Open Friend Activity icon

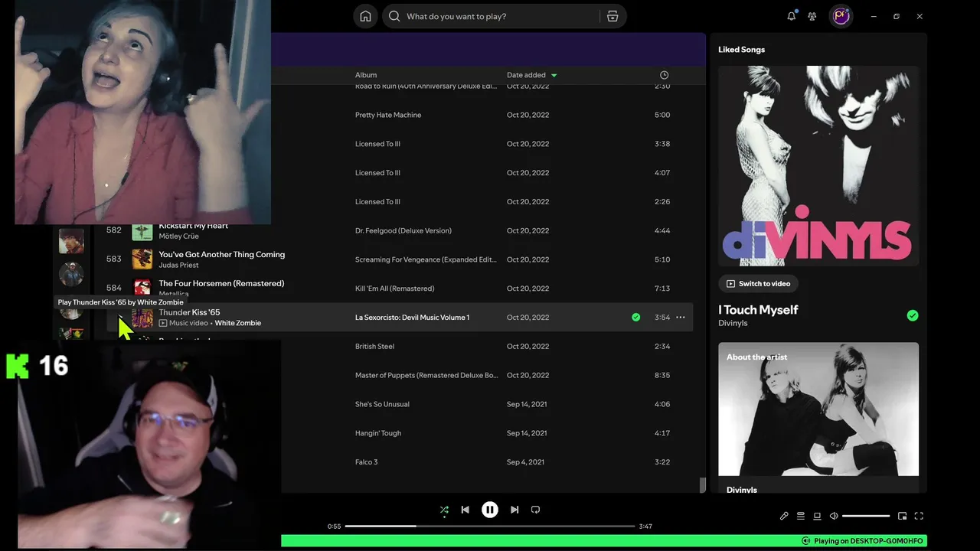(812, 16)
